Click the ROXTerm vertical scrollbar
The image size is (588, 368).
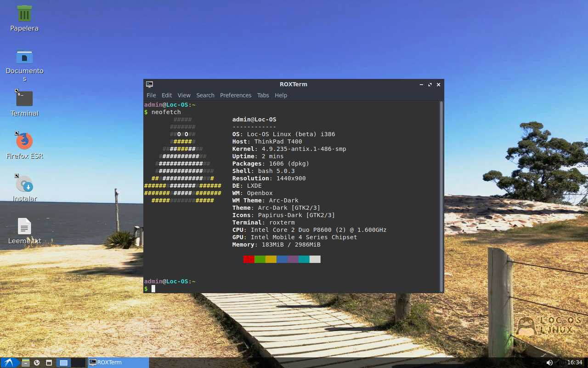tap(441, 196)
